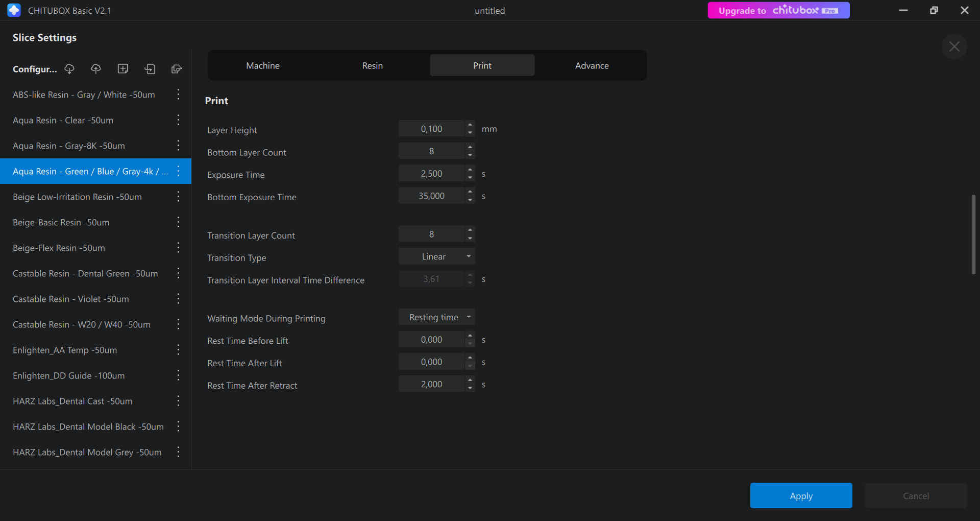Click the Cancel button
The width and height of the screenshot is (980, 521).
click(916, 495)
